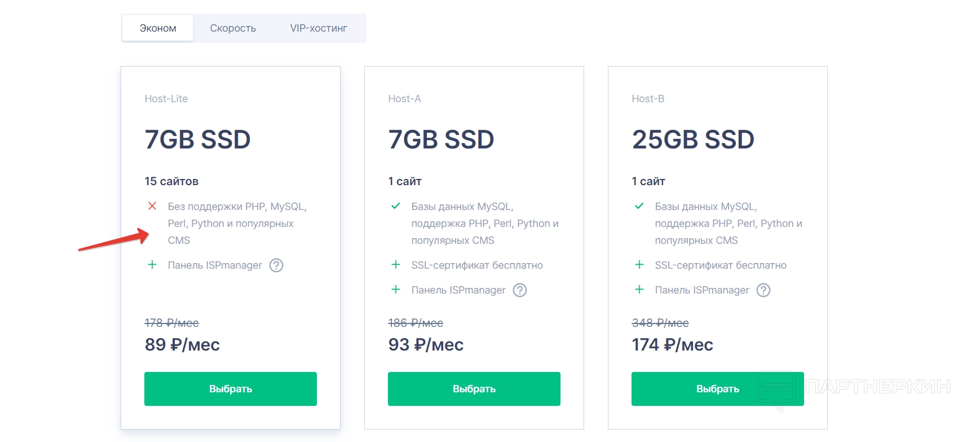Click green checkmark icon in Host-B plan

(639, 206)
